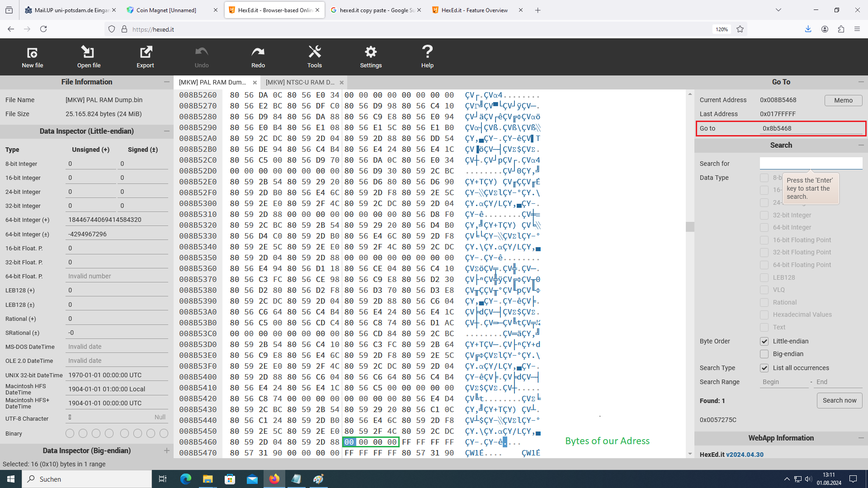Open File Explorer from taskbar
Image resolution: width=868 pixels, height=488 pixels.
[208, 479]
